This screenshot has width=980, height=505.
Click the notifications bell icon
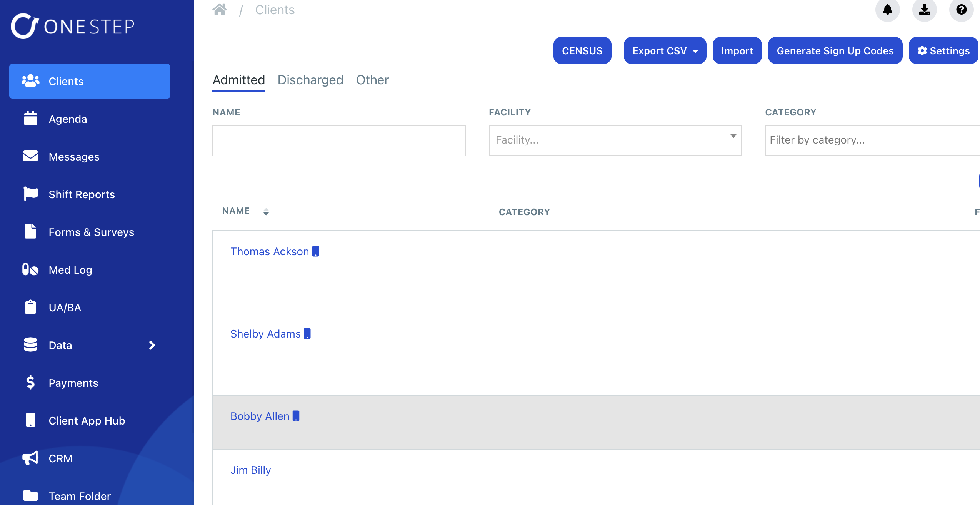coord(887,10)
